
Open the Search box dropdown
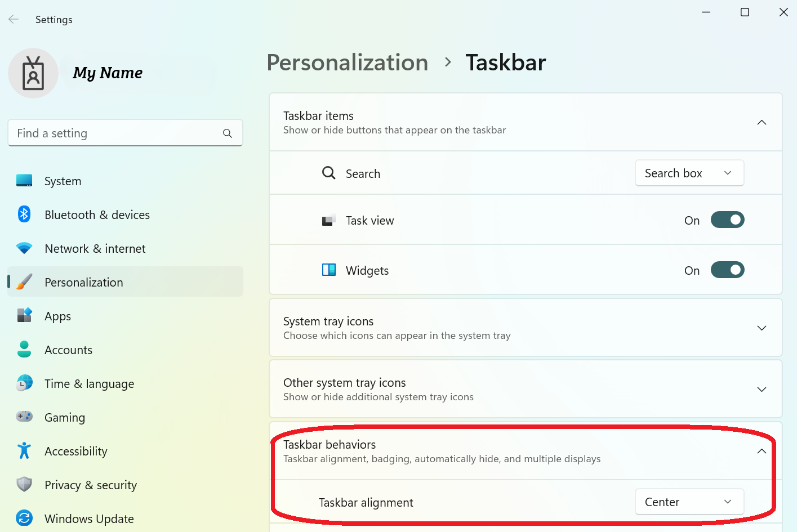(x=689, y=173)
